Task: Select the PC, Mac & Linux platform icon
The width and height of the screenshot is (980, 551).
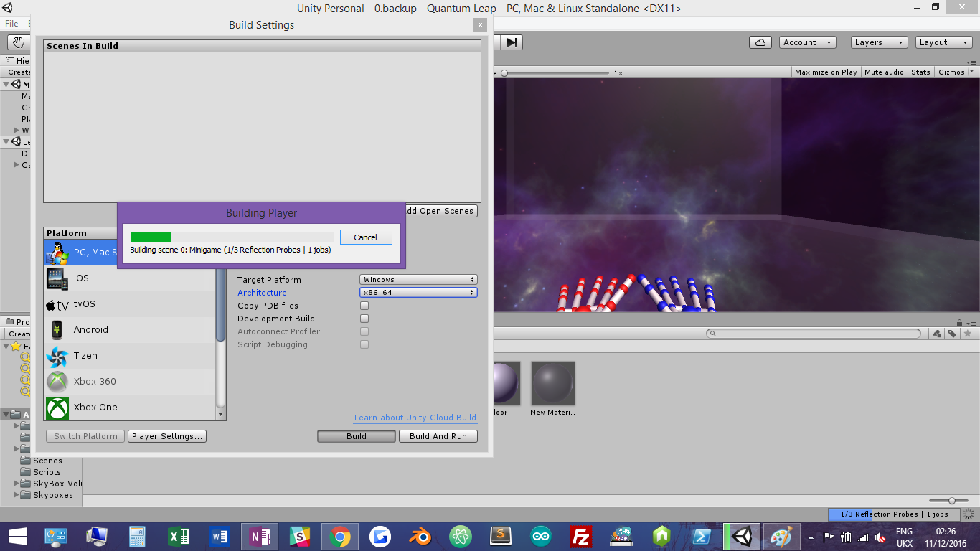Action: pyautogui.click(x=57, y=252)
